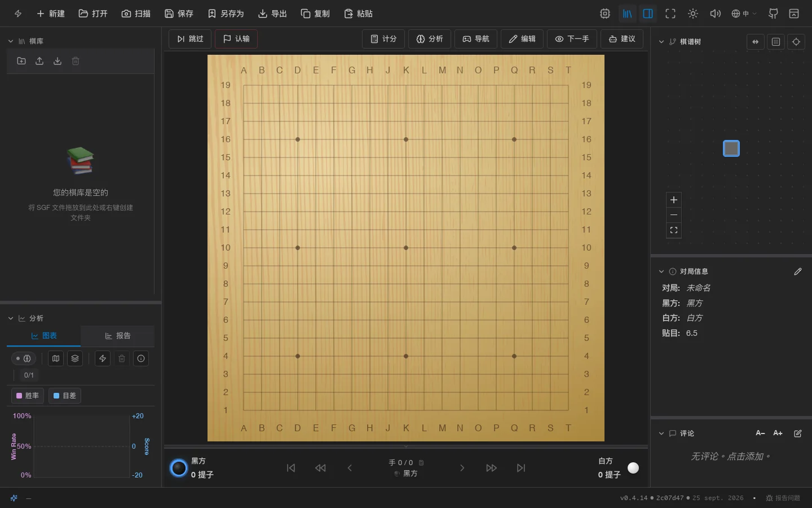
Task: Toggle the 胜率 win rate series
Action: (x=28, y=396)
